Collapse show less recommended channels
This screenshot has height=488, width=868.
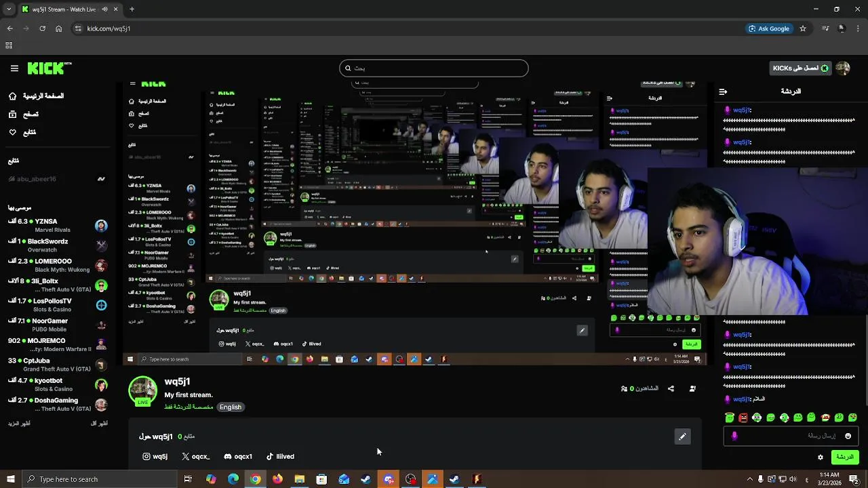99,424
